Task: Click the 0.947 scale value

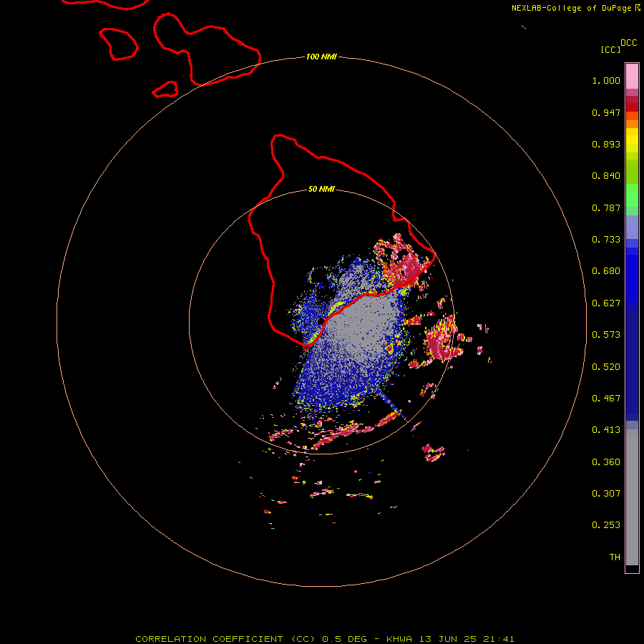Action: [x=606, y=112]
